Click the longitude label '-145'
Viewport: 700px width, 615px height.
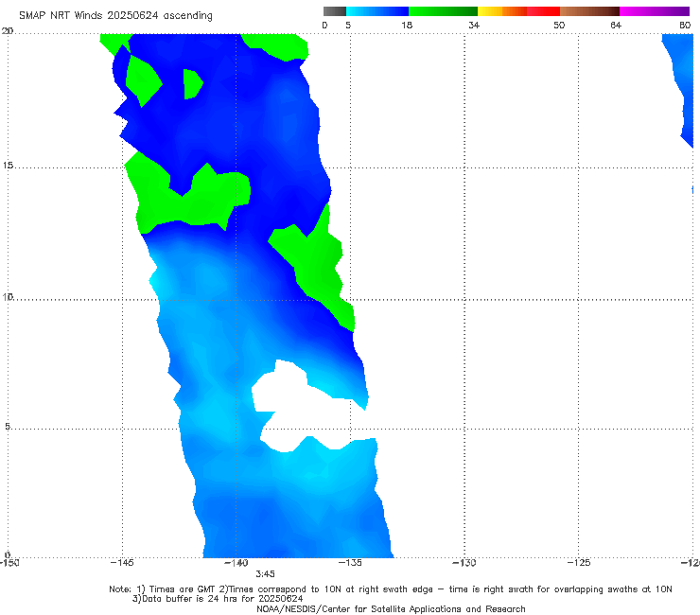pos(122,562)
